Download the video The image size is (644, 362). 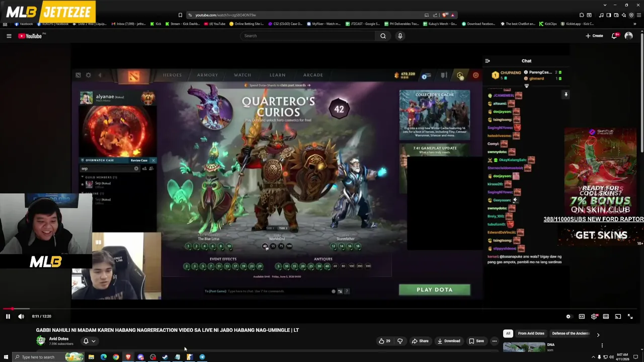point(449,341)
